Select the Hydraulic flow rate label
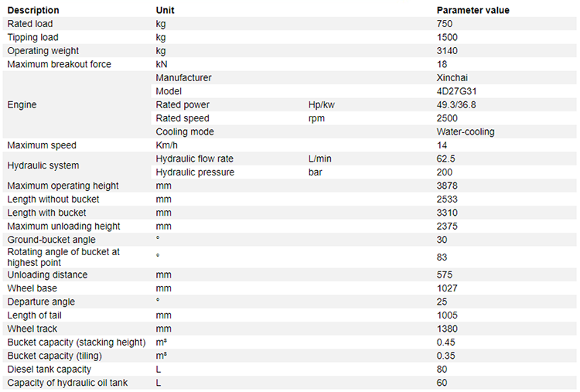 click(x=195, y=159)
